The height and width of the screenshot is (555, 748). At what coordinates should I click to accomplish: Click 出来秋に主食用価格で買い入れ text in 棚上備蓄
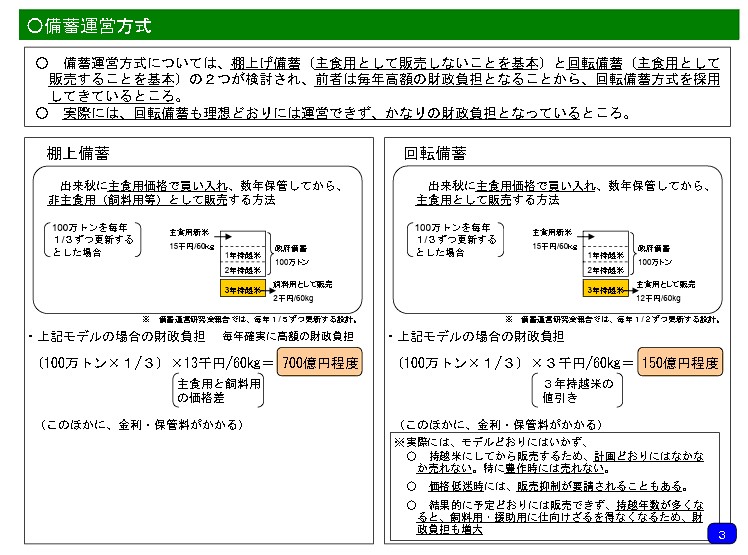point(144,186)
